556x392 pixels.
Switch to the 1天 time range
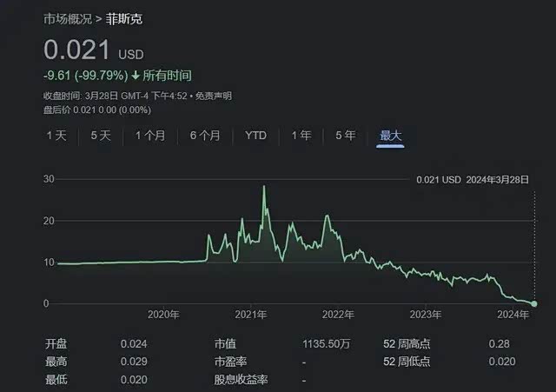click(x=56, y=136)
